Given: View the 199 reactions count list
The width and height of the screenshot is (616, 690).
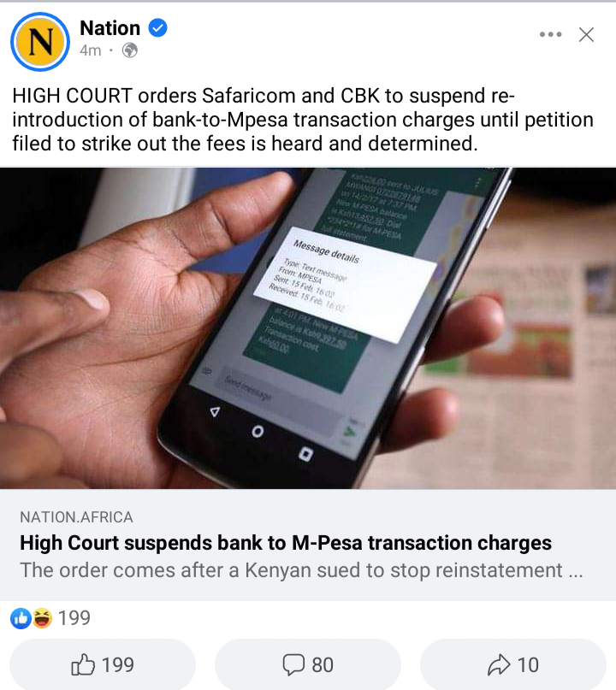Looking at the screenshot, I should (74, 618).
